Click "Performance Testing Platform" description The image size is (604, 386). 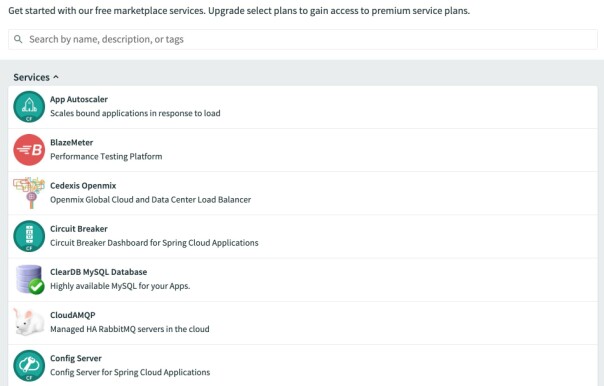106,156
